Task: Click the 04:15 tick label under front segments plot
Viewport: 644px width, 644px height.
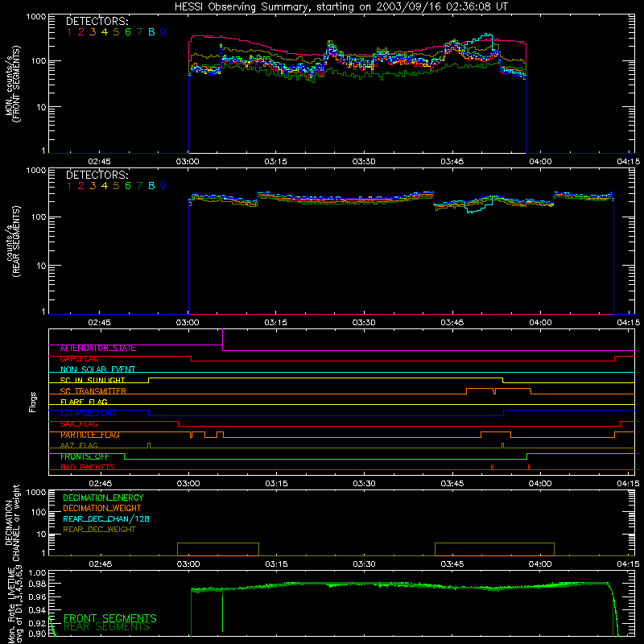Action: coord(629,162)
